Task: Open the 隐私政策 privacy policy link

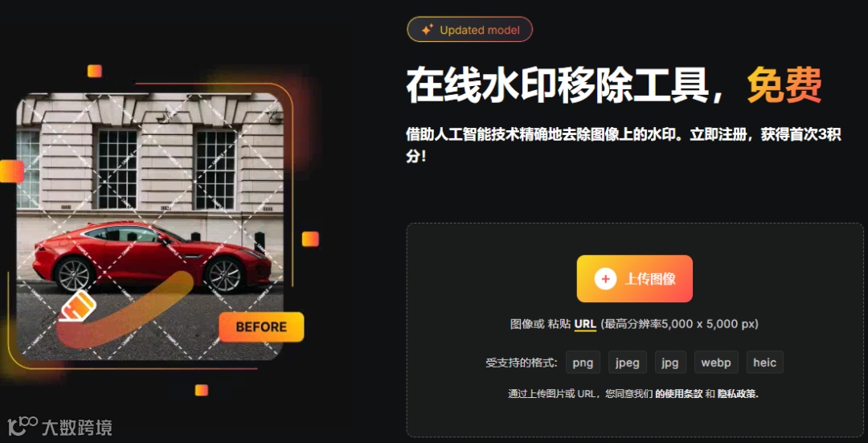Action: coord(738,394)
